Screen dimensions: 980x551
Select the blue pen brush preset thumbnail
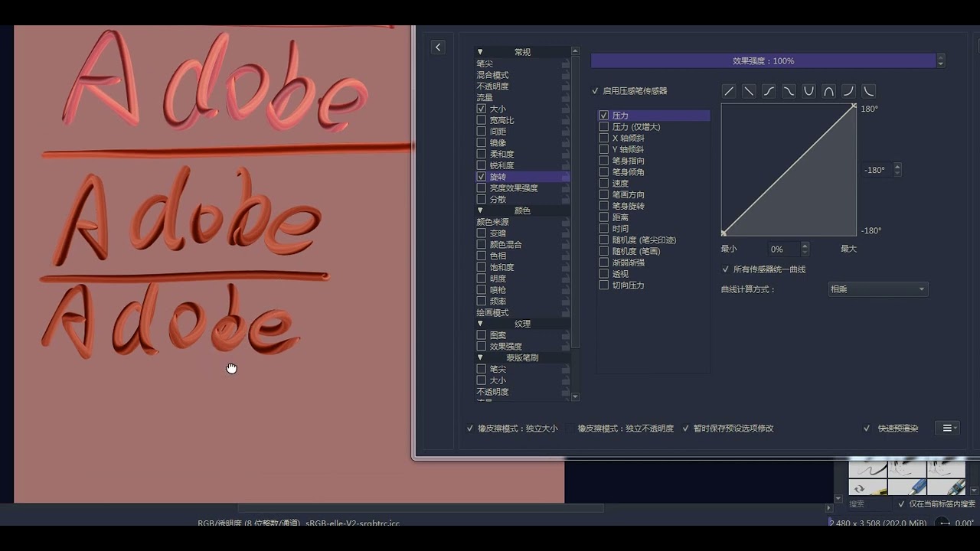(x=907, y=487)
